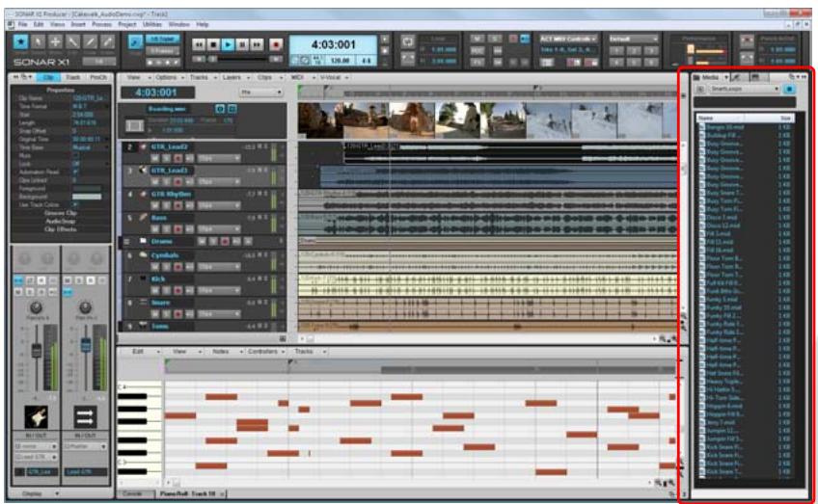Activate the Snap to Grid button
Image resolution: width=818 pixels, height=504 pixels.
click(x=136, y=41)
